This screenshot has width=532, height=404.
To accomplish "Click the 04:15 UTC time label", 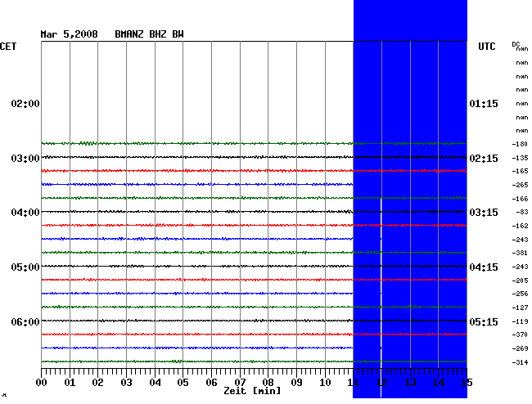I will coord(484,267).
